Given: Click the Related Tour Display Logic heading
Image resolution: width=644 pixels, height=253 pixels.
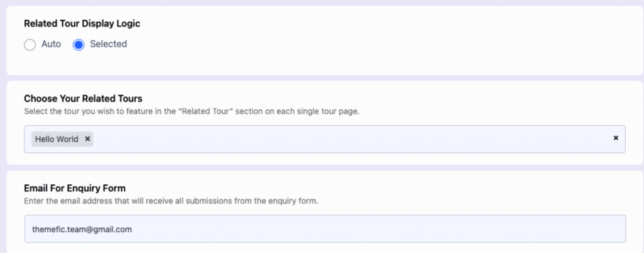Looking at the screenshot, I should click(x=82, y=24).
